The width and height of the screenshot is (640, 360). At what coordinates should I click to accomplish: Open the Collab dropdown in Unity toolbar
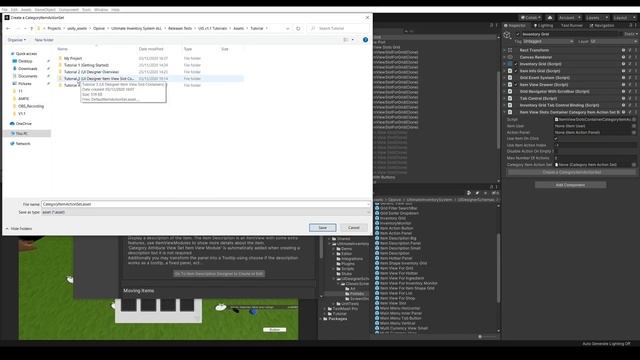(531, 18)
